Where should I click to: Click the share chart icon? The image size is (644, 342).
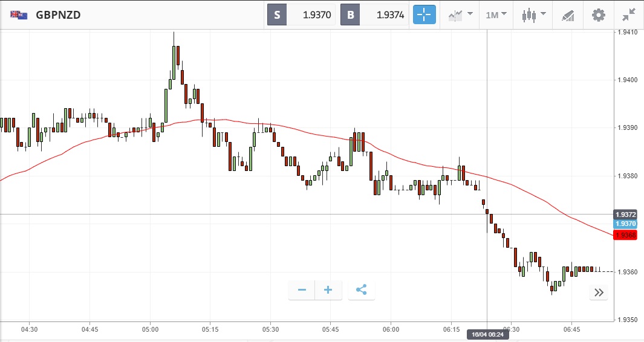[x=361, y=290]
